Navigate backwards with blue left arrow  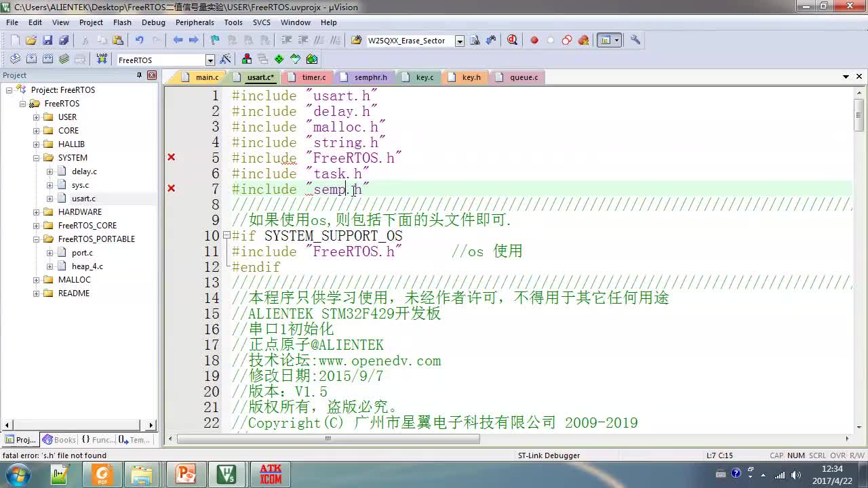[178, 41]
